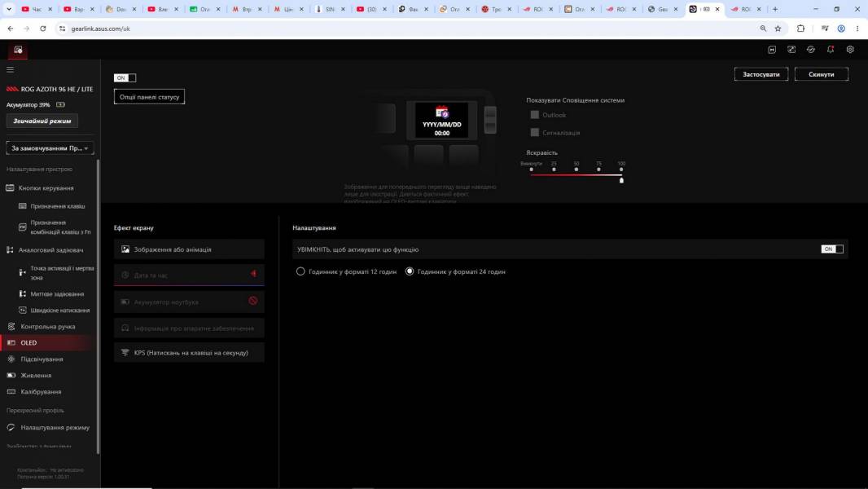The height and width of the screenshot is (489, 868).
Task: Choose 12-hour clock format
Action: point(300,271)
